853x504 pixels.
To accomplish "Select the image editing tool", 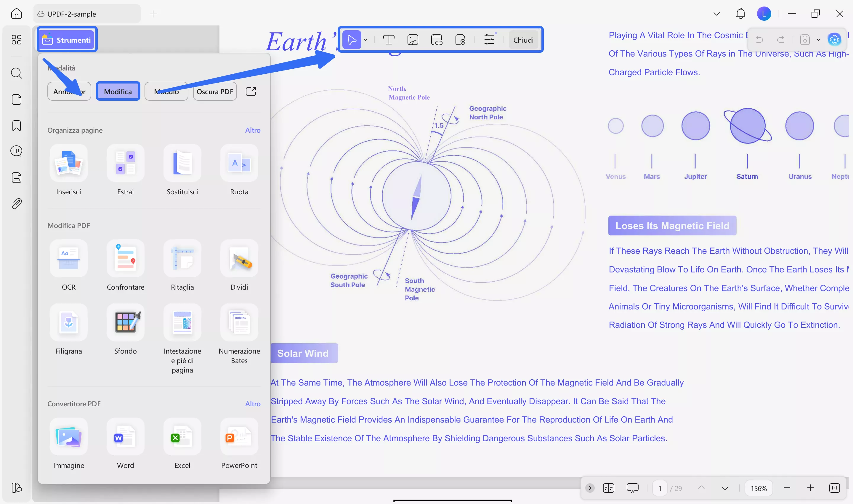I will coord(412,40).
